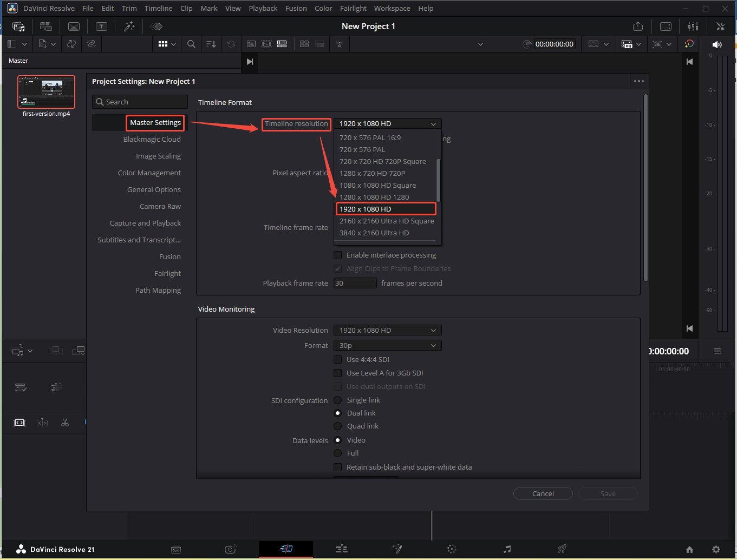737x560 pixels.
Task: Switch to the Fairlight music note page
Action: 507,549
